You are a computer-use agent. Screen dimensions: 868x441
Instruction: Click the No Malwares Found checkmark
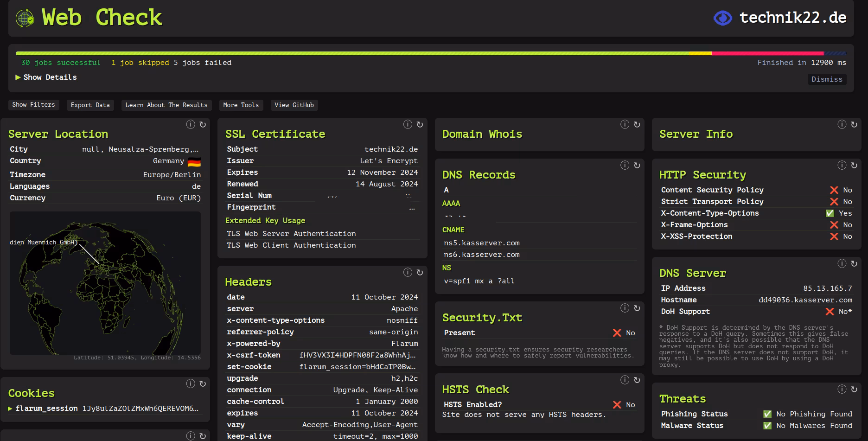click(x=767, y=426)
